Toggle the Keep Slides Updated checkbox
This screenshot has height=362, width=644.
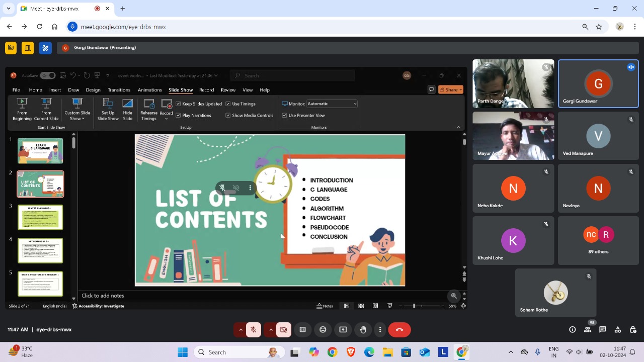click(178, 104)
